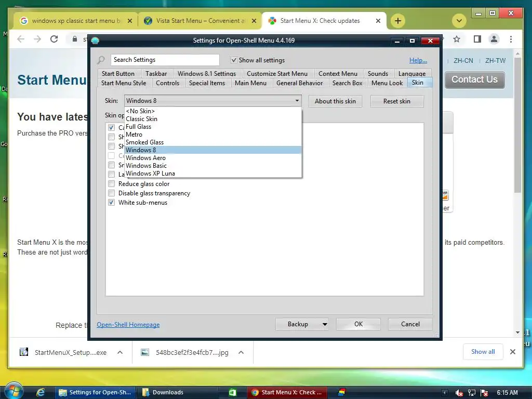532x399 pixels.
Task: Switch to the Start Button tab
Action: (x=118, y=74)
